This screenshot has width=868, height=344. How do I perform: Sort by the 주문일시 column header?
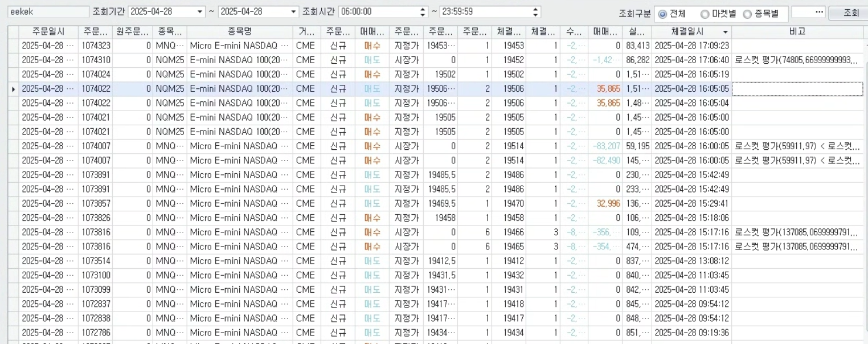[48, 32]
